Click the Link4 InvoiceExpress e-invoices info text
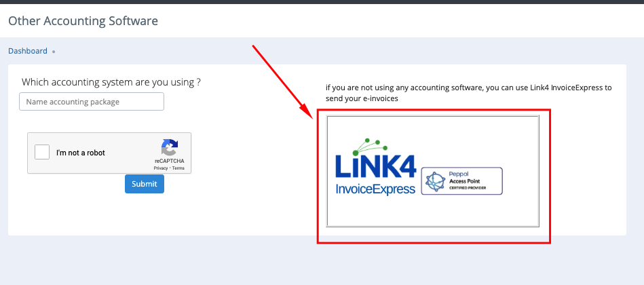The image size is (644, 285). tap(469, 93)
